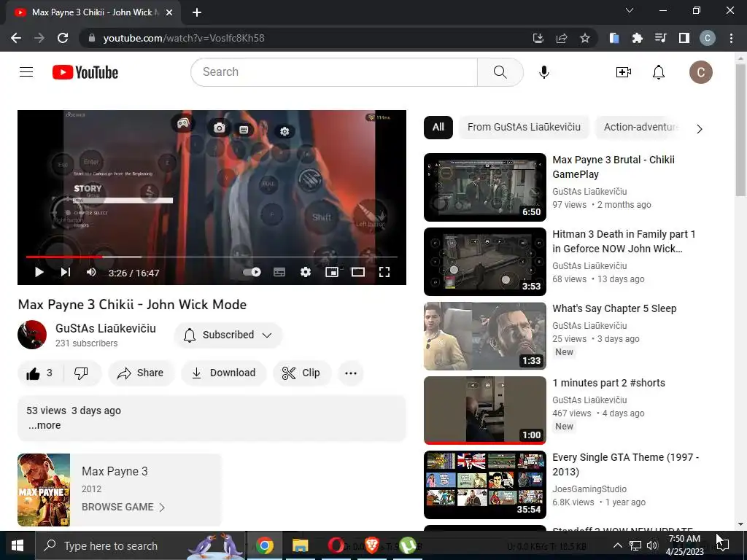Install app icon in address bar
This screenshot has width=747, height=560.
[538, 38]
